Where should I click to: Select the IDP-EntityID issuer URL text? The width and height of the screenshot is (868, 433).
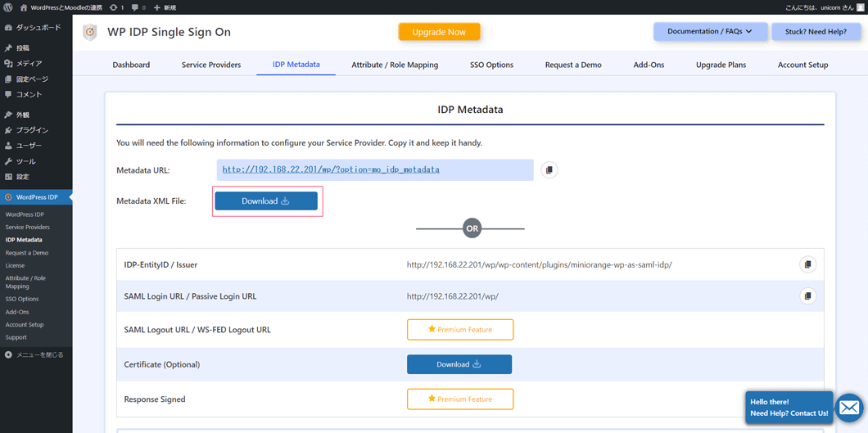(540, 265)
